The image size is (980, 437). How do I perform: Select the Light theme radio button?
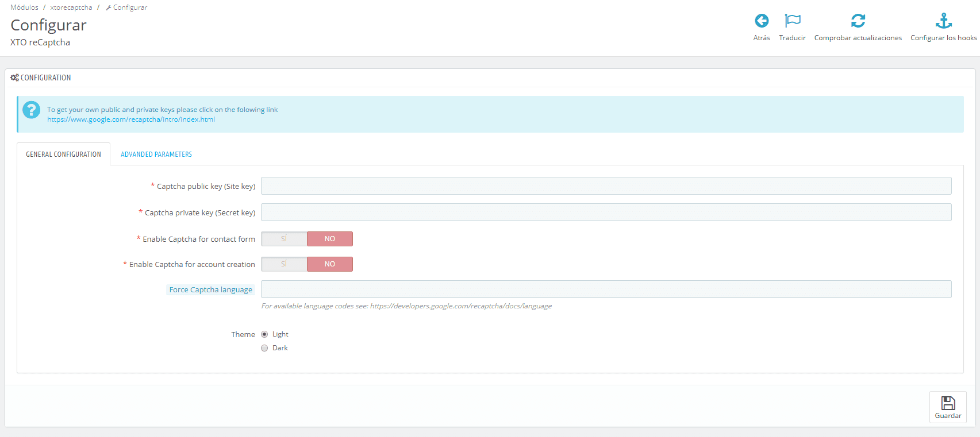(264, 334)
